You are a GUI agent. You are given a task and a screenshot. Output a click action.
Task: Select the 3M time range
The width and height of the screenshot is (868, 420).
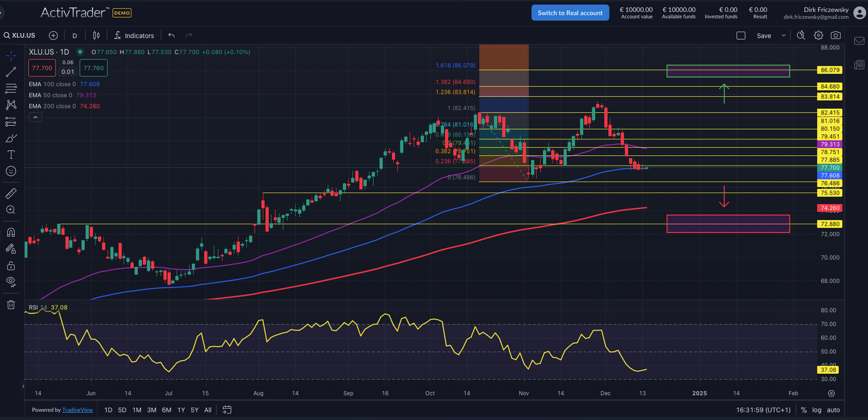(x=151, y=410)
